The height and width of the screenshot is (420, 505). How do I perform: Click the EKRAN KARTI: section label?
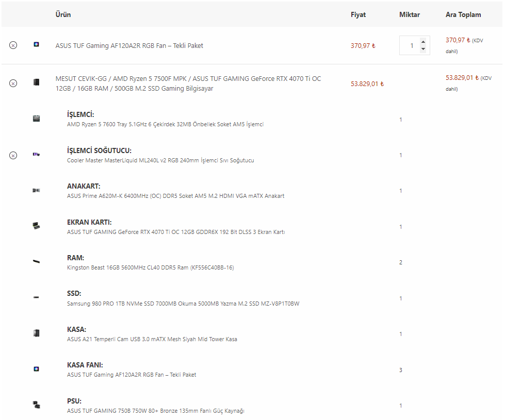tap(89, 223)
